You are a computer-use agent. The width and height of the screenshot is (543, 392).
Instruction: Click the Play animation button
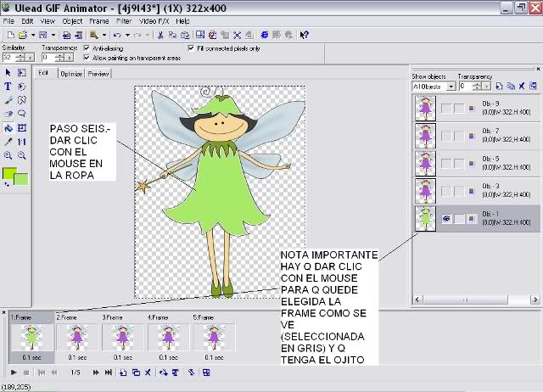[14, 372]
